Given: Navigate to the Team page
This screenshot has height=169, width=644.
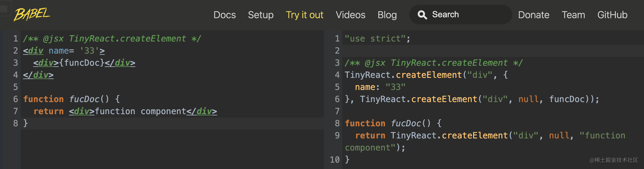Looking at the screenshot, I should pos(573,15).
